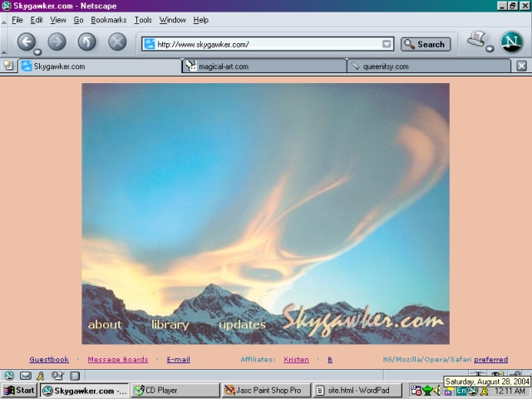532x399 pixels.
Task: Switch to site.html - WordPad on the taskbar
Action: tap(357, 391)
